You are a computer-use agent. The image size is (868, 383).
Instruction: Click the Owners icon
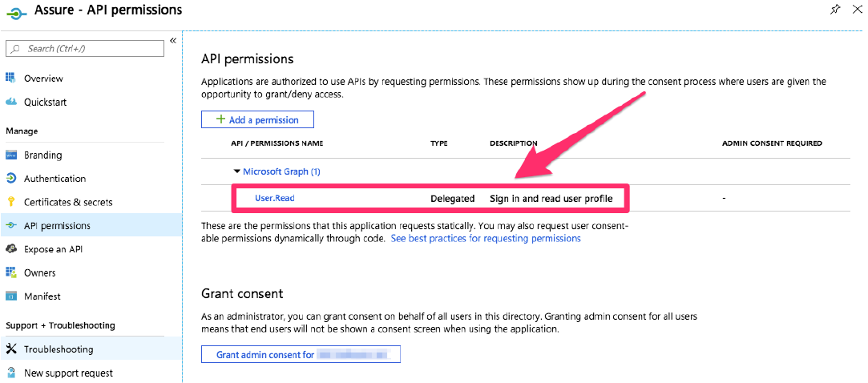click(11, 272)
